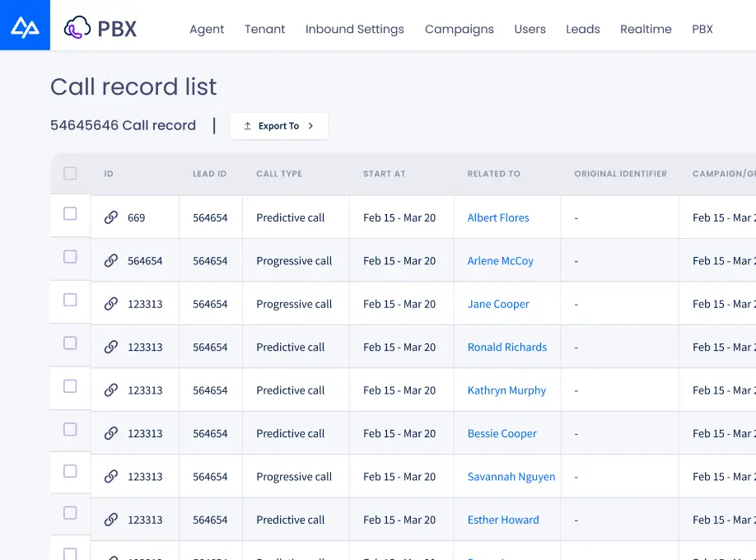Click the START AT column header

click(x=385, y=174)
